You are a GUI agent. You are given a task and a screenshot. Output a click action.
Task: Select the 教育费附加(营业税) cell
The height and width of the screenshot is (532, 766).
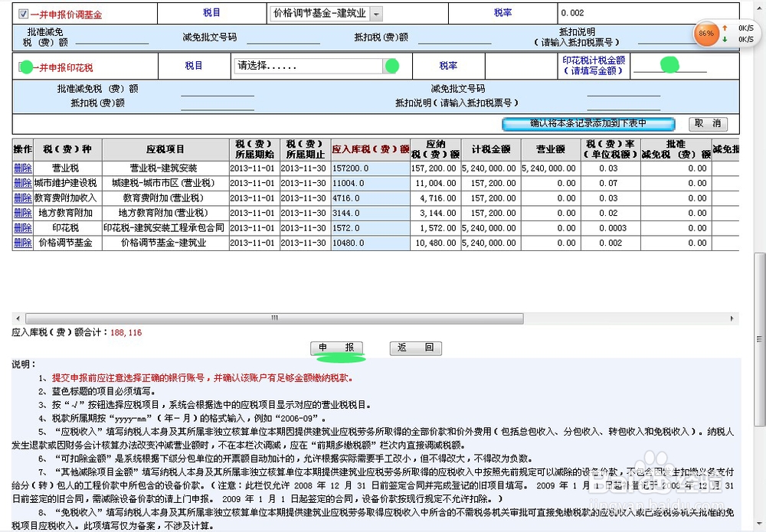[x=165, y=198]
